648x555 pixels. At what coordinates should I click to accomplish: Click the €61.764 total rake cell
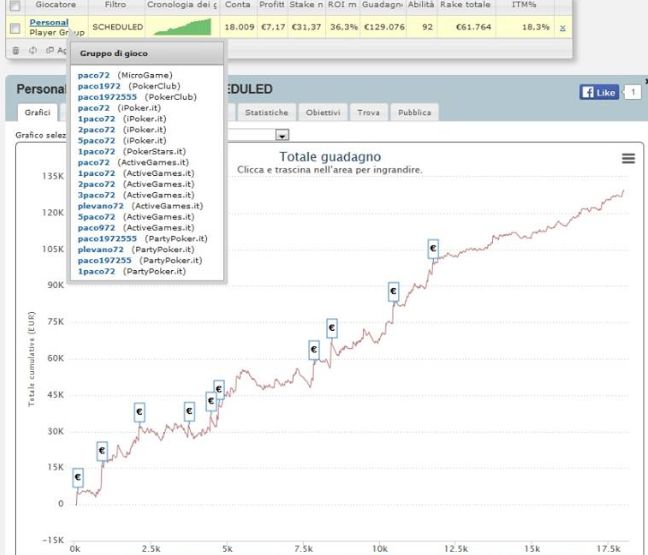click(x=473, y=27)
